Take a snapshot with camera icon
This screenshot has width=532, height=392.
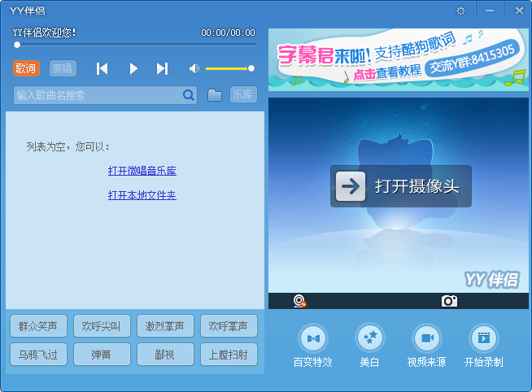449,301
